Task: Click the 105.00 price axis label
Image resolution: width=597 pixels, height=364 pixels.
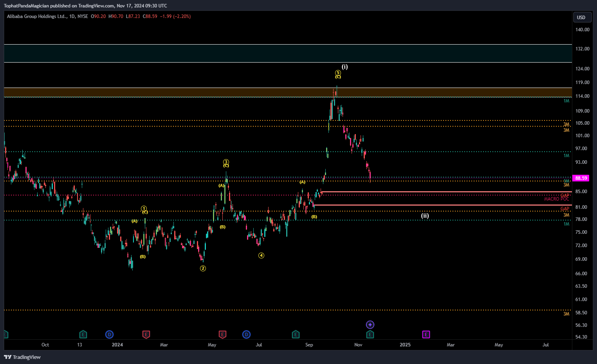Action: [x=582, y=123]
